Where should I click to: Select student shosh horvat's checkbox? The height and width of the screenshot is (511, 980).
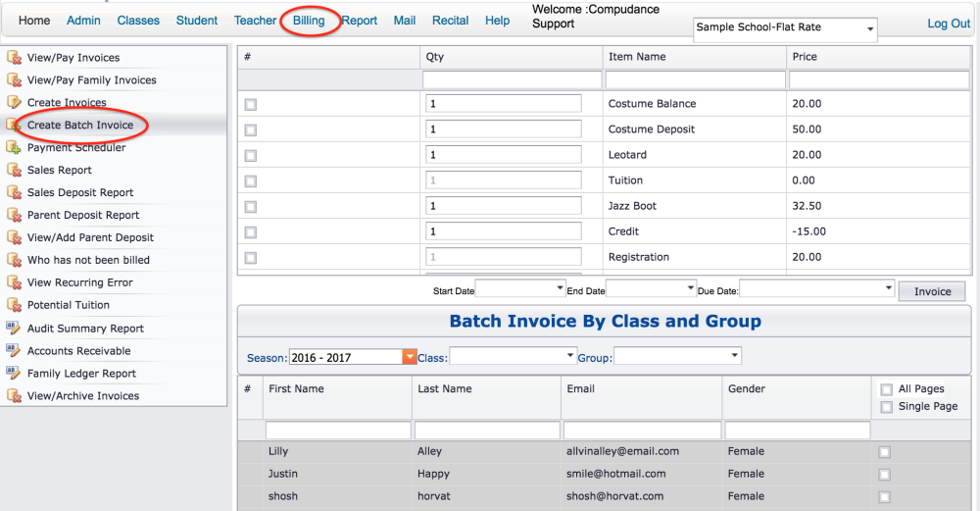[884, 497]
